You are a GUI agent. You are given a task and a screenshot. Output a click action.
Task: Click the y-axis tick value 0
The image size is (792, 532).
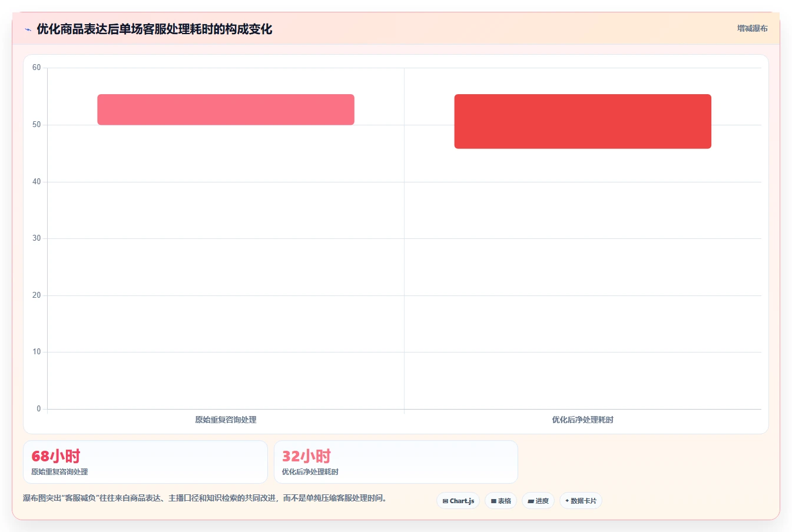39,409
